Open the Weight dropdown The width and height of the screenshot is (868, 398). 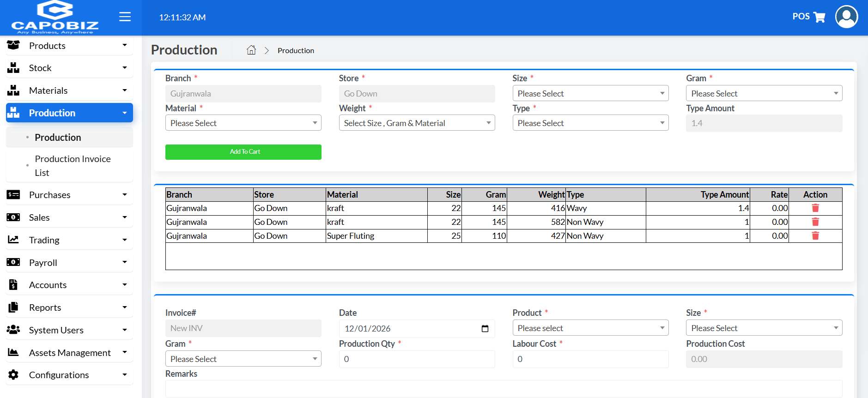click(417, 123)
